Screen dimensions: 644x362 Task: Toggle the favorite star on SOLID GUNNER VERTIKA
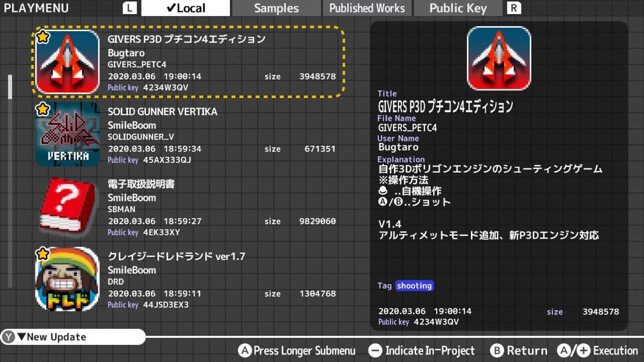pos(42,109)
